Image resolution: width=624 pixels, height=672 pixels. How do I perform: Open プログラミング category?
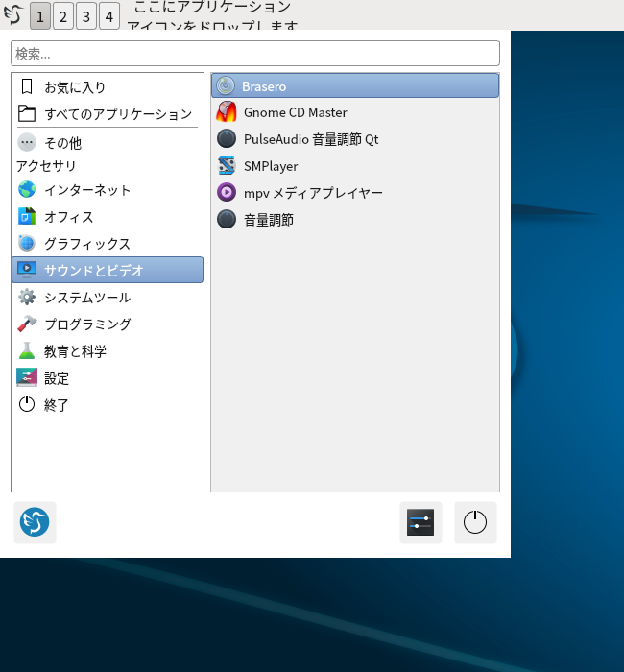tap(108, 324)
